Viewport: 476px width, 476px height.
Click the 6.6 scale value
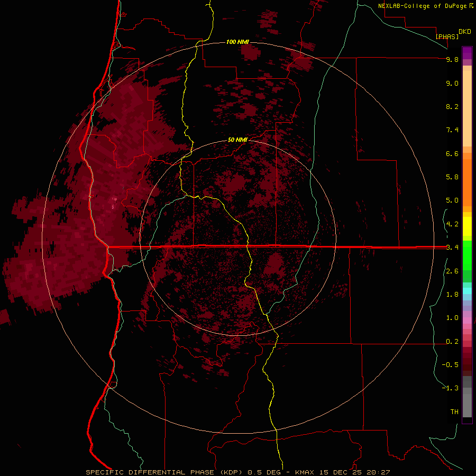pos(452,153)
